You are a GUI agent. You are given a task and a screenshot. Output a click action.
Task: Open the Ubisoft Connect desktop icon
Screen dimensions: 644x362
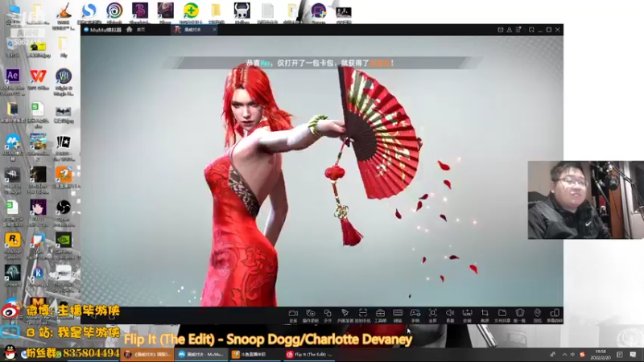(x=114, y=10)
